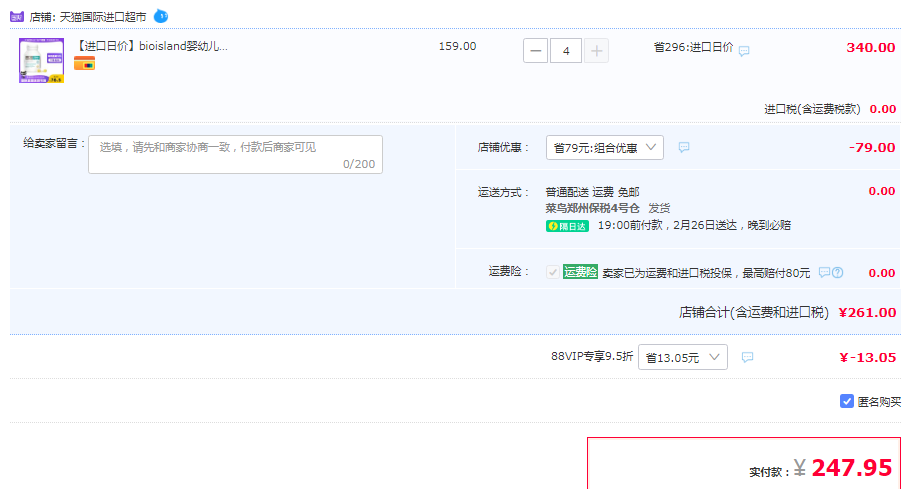The height and width of the screenshot is (489, 902).
Task: Click the ¥-13.05 VIP discount amount
Action: [867, 357]
